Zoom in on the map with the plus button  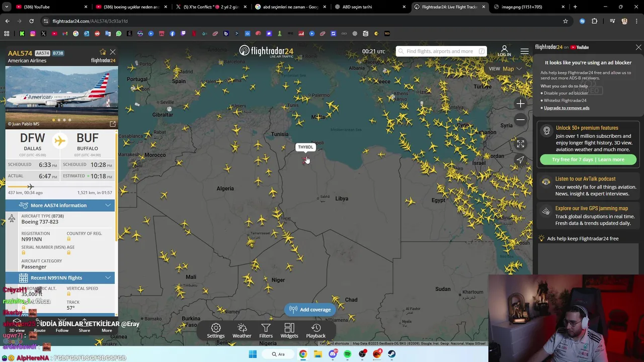tap(521, 104)
